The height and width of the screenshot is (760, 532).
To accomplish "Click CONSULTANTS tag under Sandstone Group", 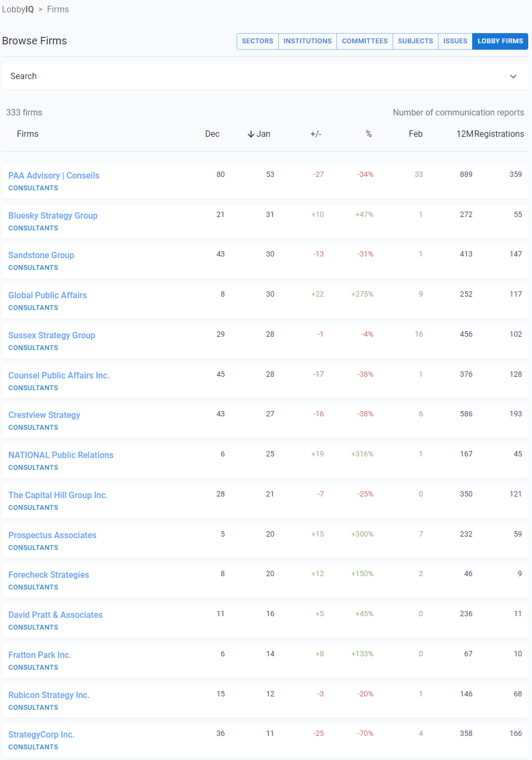I will [33, 268].
